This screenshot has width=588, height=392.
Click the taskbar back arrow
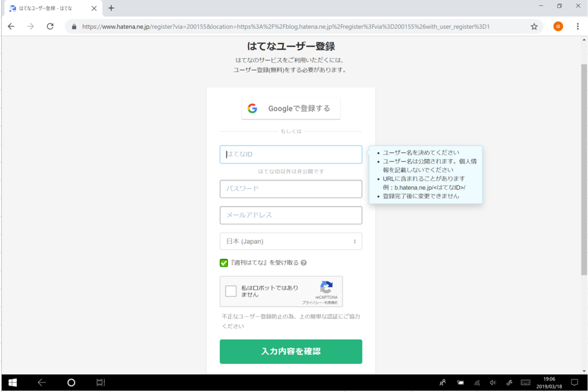[42, 383]
